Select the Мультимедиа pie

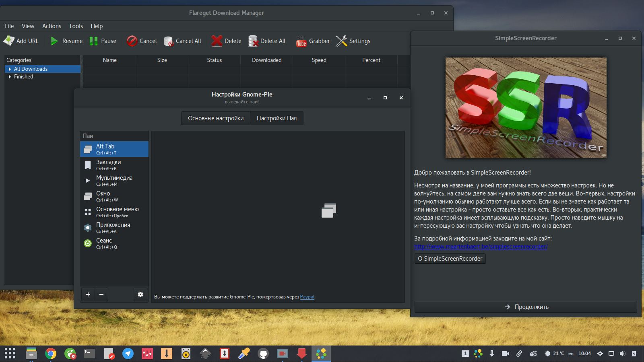114,181
